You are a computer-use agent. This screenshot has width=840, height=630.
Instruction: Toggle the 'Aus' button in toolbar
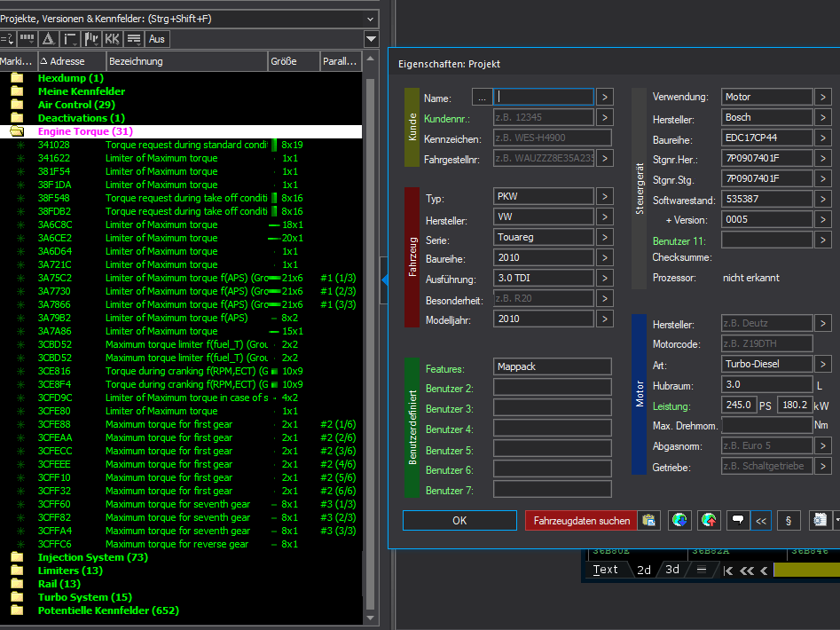157,39
